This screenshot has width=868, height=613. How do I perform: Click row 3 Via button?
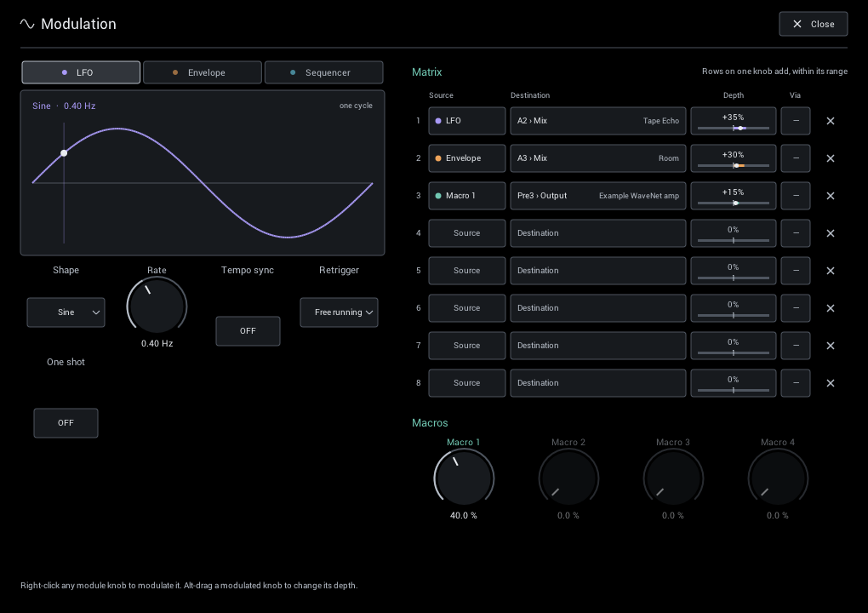(796, 196)
